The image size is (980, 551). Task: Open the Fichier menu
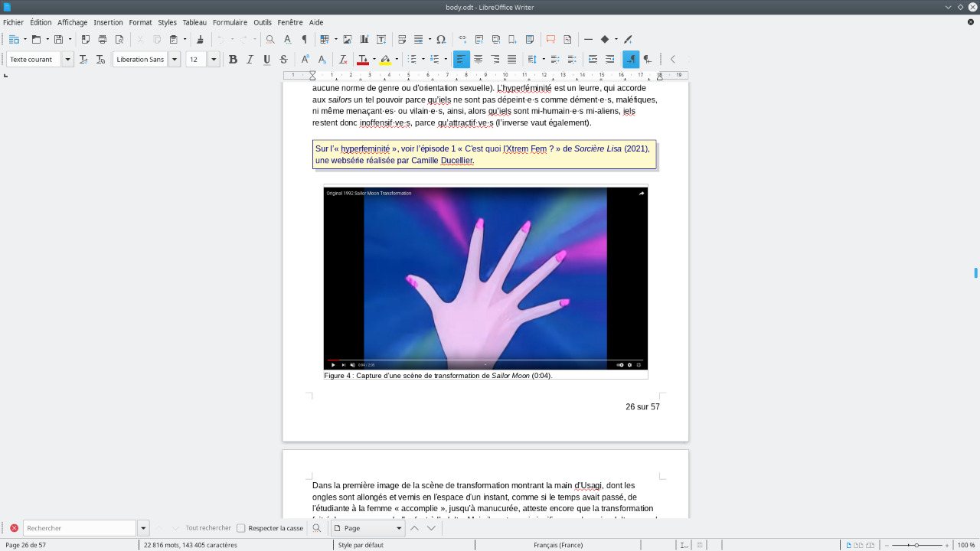13,22
